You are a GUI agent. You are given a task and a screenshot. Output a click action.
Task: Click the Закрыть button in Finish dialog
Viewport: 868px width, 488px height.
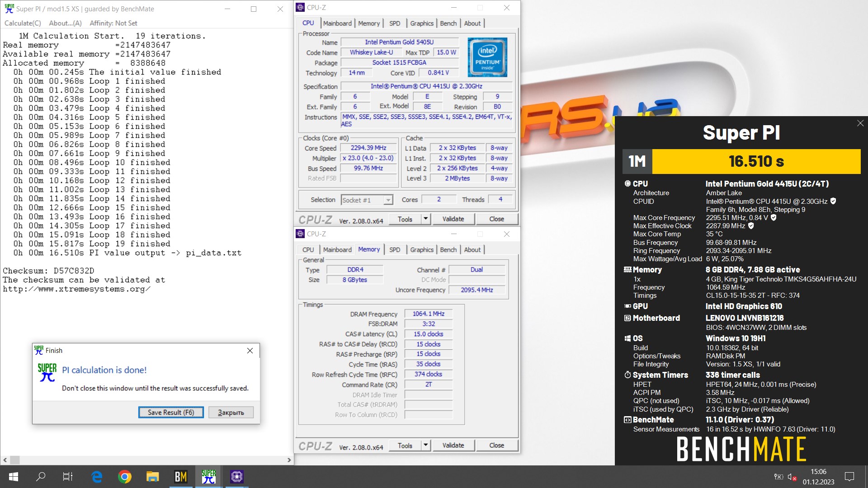[231, 412]
